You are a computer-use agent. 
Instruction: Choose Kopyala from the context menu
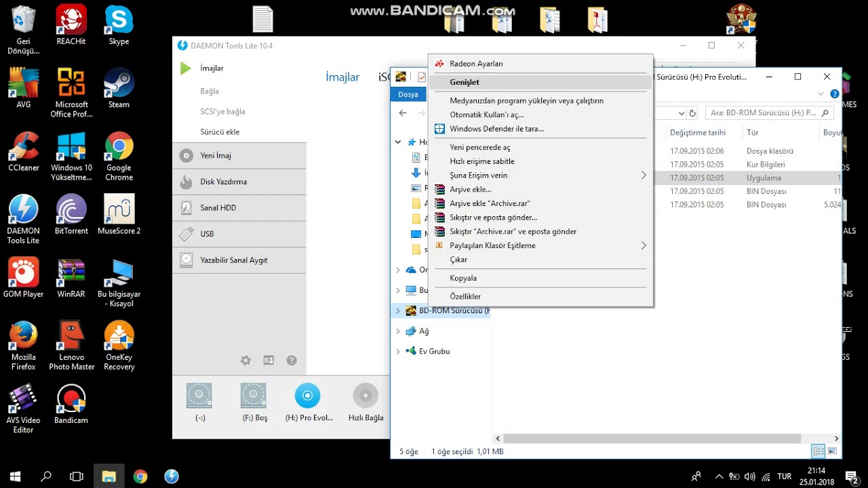pyautogui.click(x=541, y=278)
